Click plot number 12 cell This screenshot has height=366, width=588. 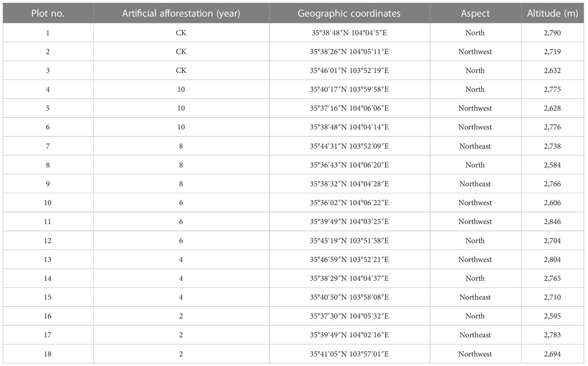[48, 241]
